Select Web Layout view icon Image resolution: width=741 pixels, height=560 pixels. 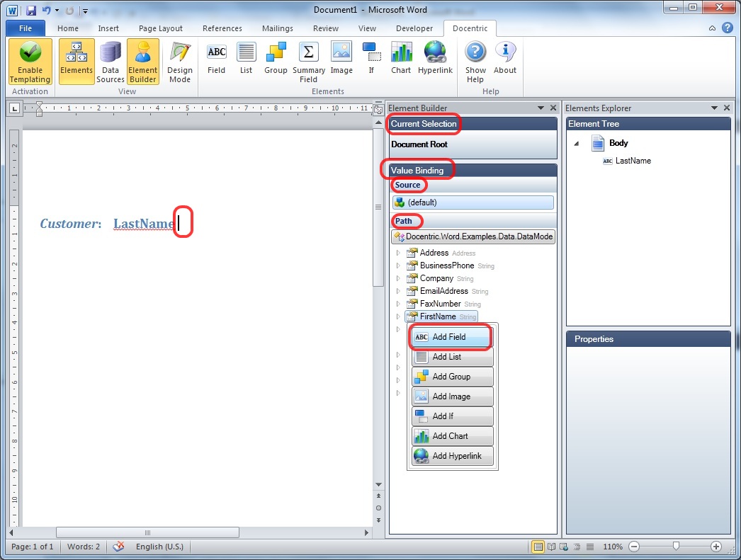[565, 547]
